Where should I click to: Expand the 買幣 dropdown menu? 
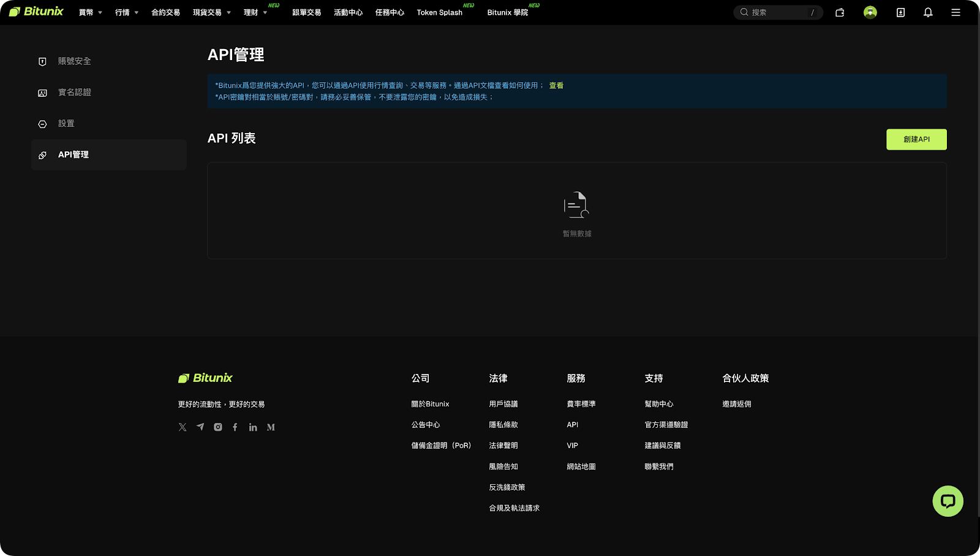pos(90,12)
